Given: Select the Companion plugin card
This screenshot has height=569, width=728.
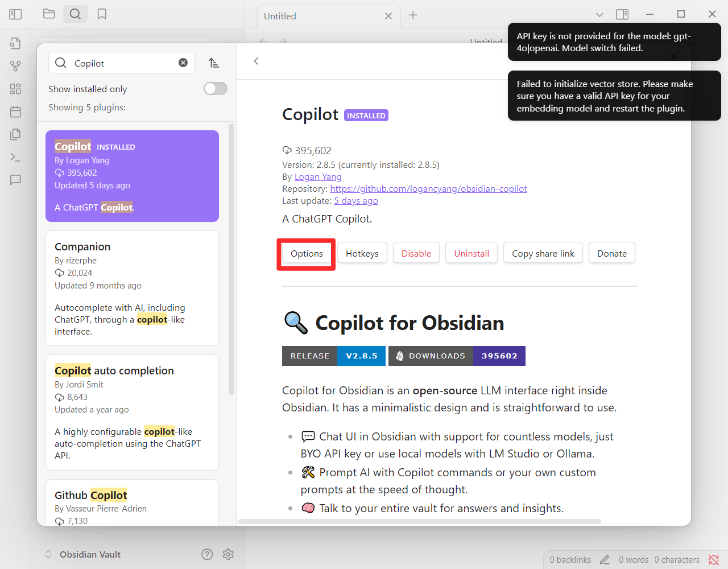Looking at the screenshot, I should (132, 288).
